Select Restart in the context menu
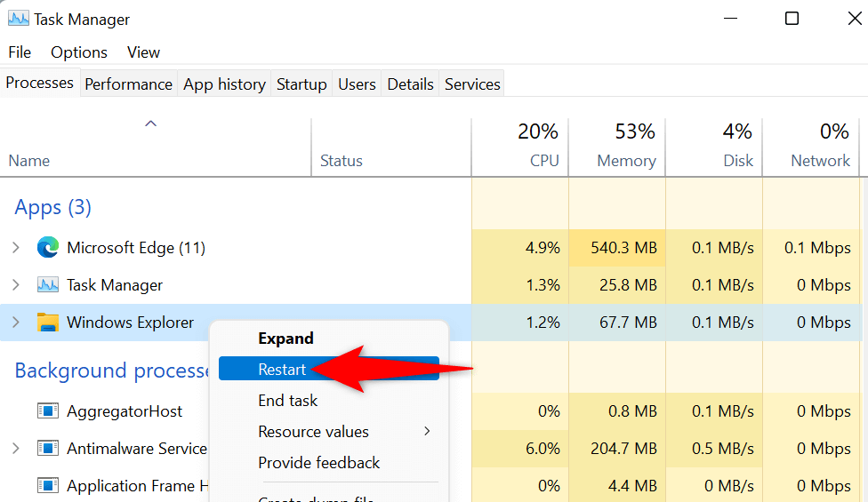The image size is (868, 502). coord(282,370)
